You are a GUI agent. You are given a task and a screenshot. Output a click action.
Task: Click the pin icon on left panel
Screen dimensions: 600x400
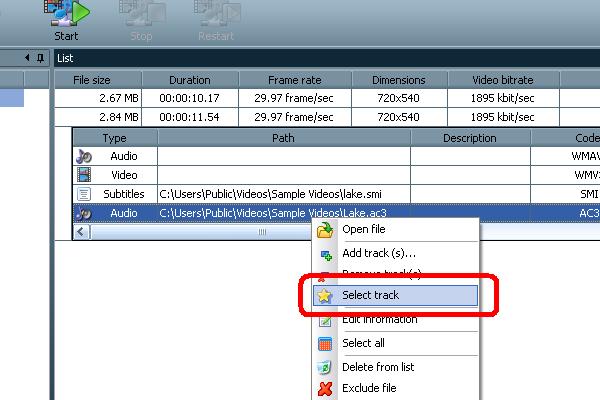point(41,58)
